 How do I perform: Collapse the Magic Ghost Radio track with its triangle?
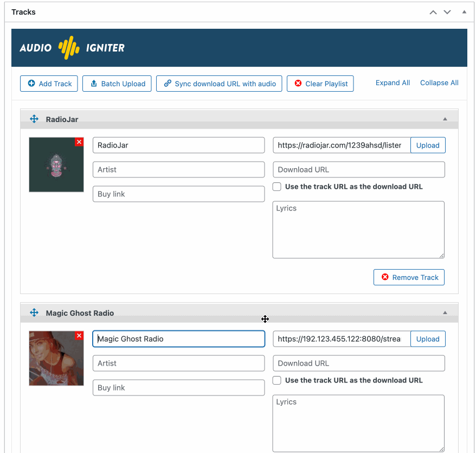[x=445, y=312]
